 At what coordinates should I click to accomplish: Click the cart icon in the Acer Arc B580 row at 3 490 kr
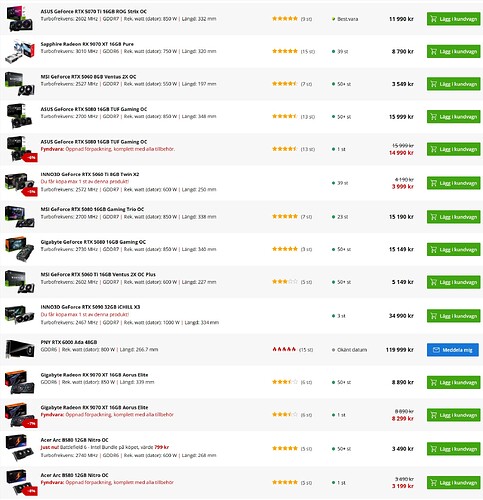(x=434, y=449)
